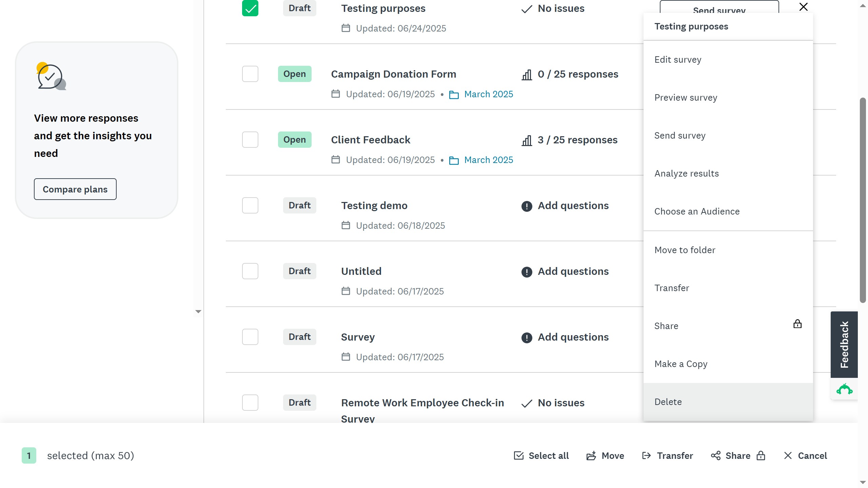
Task: Open the vertical Feedback tab
Action: coord(844,344)
